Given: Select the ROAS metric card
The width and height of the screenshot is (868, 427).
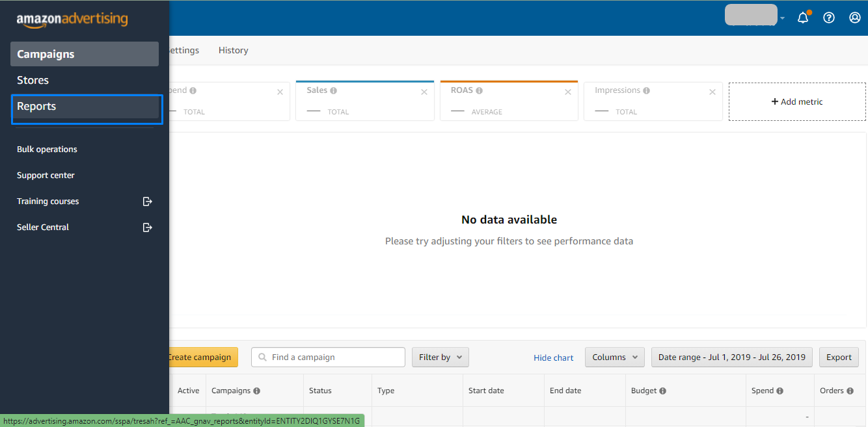Looking at the screenshot, I should pos(509,101).
